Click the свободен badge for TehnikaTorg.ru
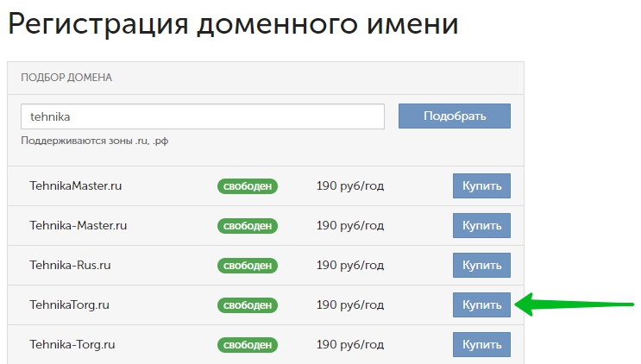Screen dimensions: 641x364 [248, 304]
